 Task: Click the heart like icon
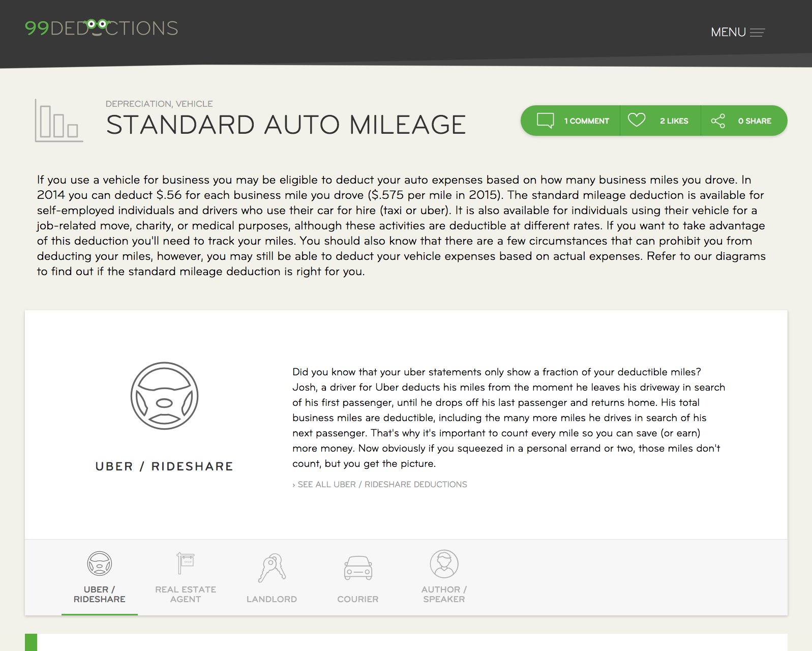click(x=636, y=120)
